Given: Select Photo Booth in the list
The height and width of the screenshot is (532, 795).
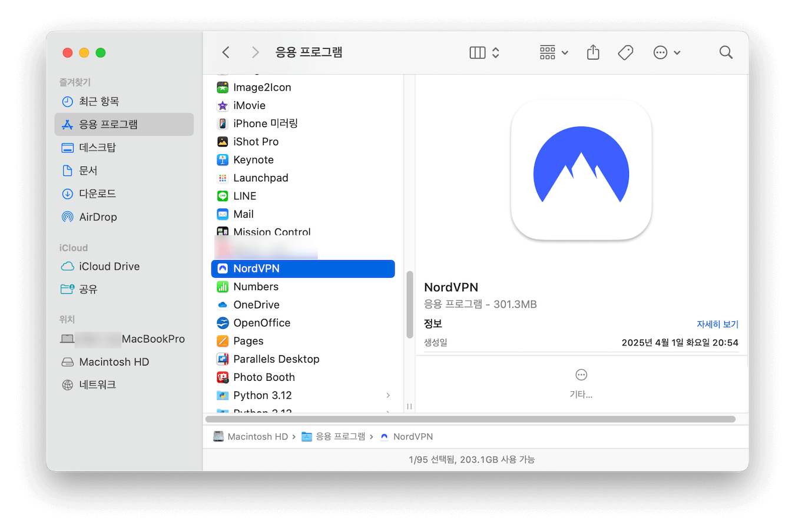Looking at the screenshot, I should tap(303, 377).
